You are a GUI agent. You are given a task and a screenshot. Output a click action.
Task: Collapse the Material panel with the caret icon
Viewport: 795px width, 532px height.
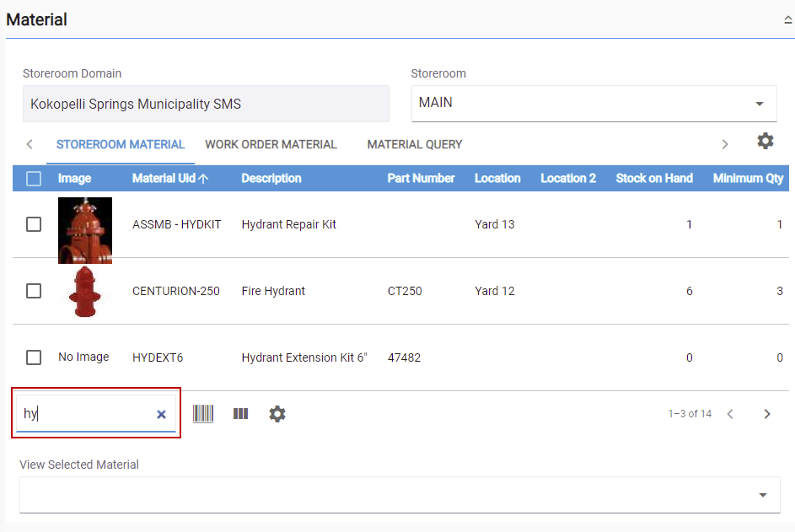[x=788, y=19]
